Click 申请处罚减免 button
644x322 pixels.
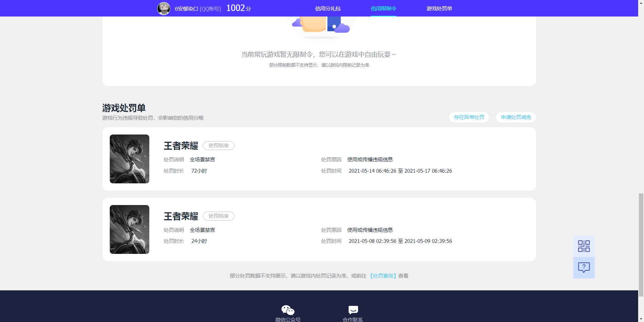click(x=516, y=117)
